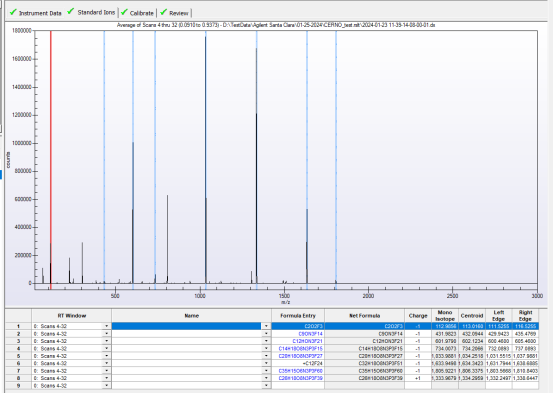Switch to the Standard Ions tab
Viewport: 554px width, 393px height.
click(x=96, y=12)
